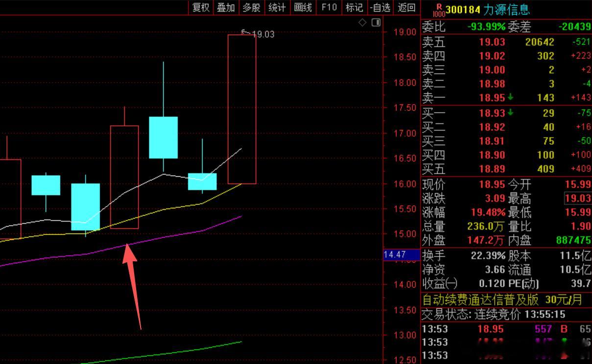The height and width of the screenshot is (364, 592).
Task: Open F10 company info
Action: tap(329, 7)
